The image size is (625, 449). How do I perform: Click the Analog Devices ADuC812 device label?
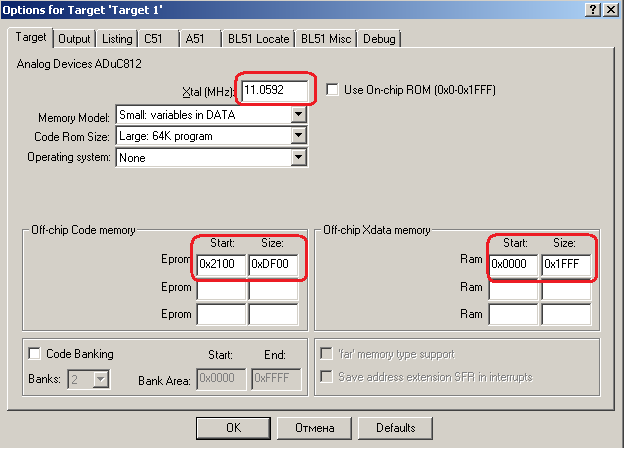tap(79, 64)
